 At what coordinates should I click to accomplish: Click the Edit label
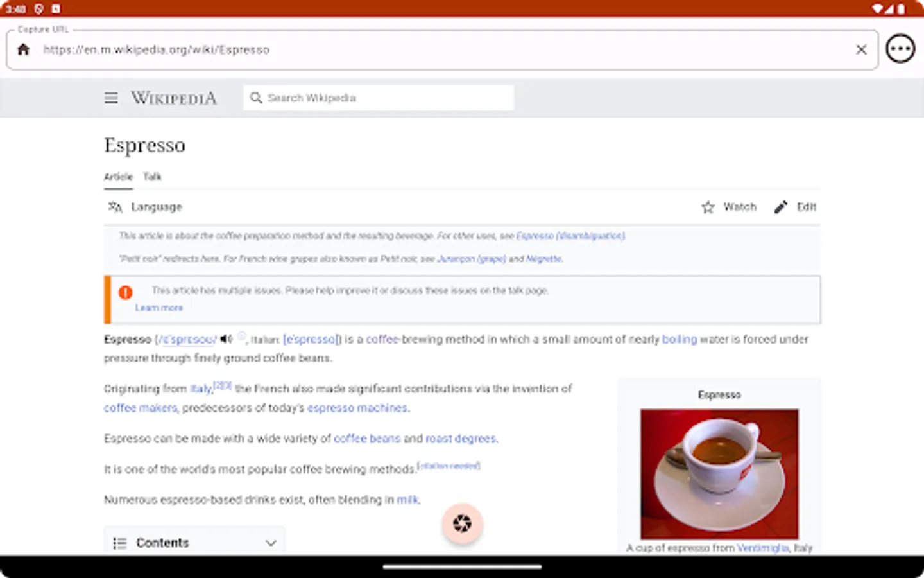click(807, 207)
